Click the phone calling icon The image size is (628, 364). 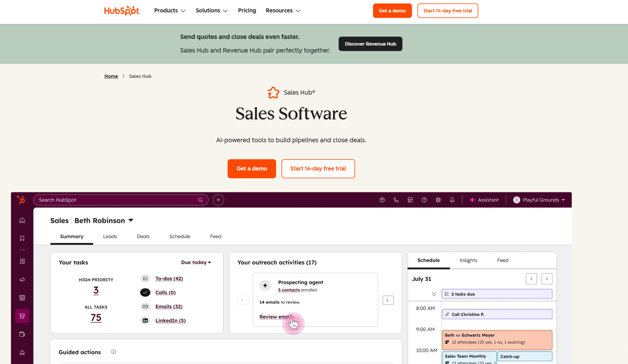click(x=396, y=200)
